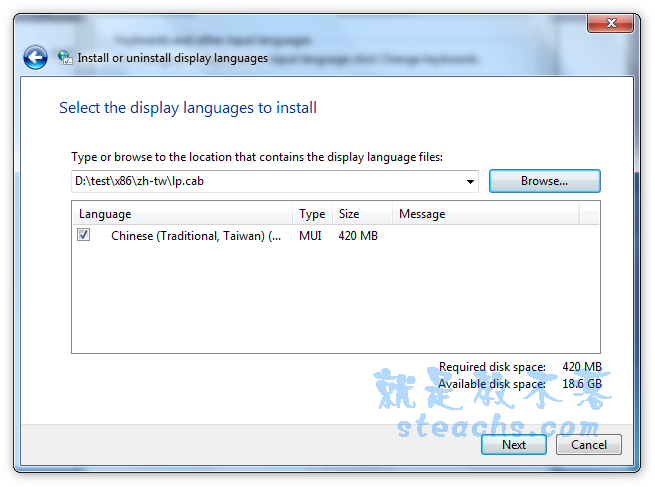655x487 pixels.
Task: Sort by the Language column header
Action: pos(183,214)
